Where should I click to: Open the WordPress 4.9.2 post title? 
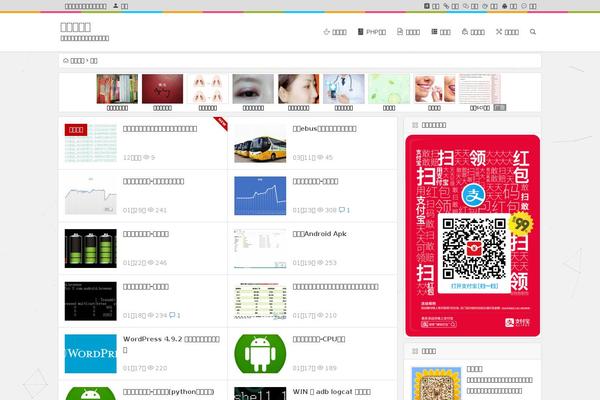coord(171,344)
